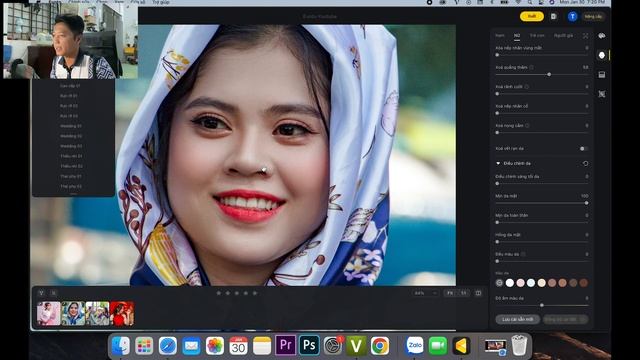The height and width of the screenshot is (360, 640).
Task: Open Finder from the dock
Action: [x=120, y=346]
